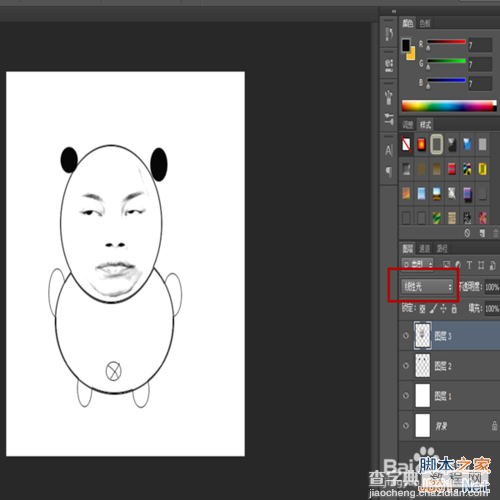This screenshot has height=500, width=500.
Task: Select the no-style red slash icon
Action: tap(406, 144)
